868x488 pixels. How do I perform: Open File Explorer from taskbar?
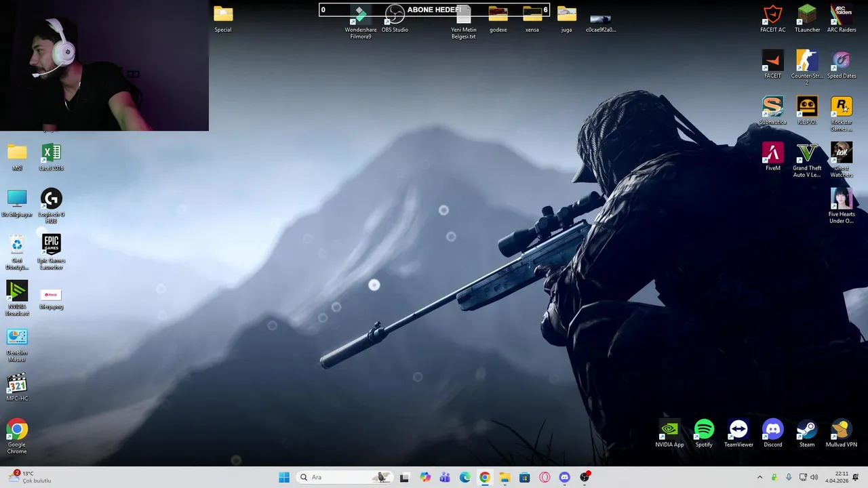[505, 477]
